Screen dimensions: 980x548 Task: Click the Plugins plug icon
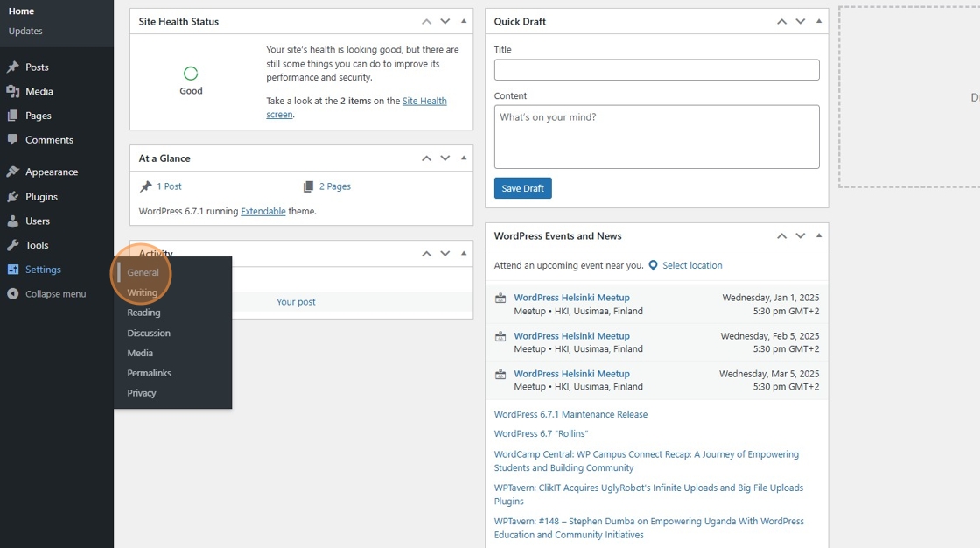click(12, 196)
